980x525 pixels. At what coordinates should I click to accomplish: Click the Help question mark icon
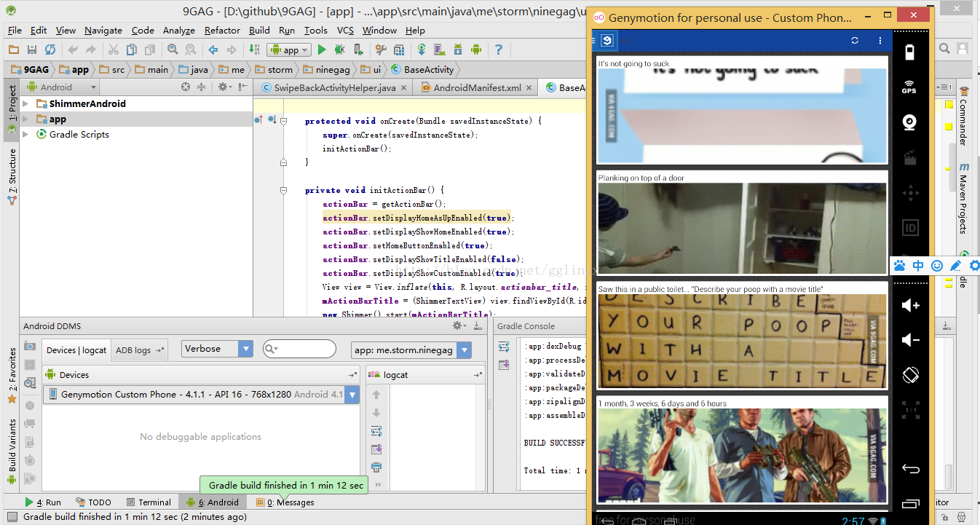tap(499, 50)
